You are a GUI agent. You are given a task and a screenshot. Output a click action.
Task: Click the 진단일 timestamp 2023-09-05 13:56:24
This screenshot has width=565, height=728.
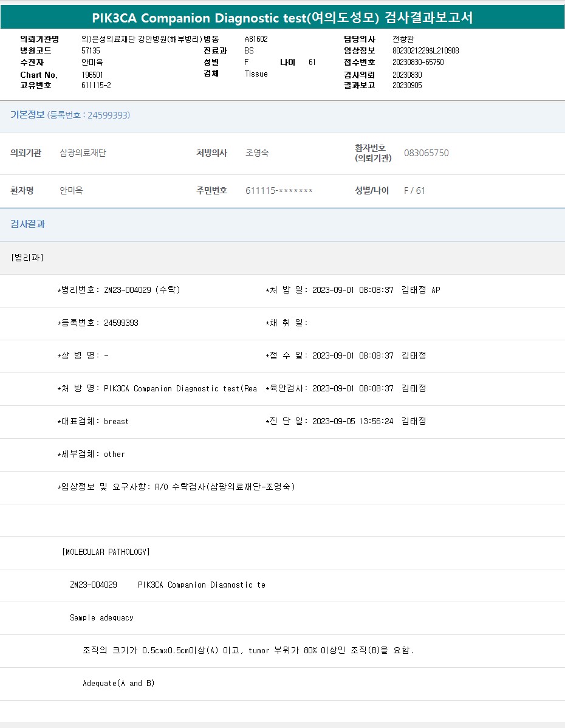[352, 421]
